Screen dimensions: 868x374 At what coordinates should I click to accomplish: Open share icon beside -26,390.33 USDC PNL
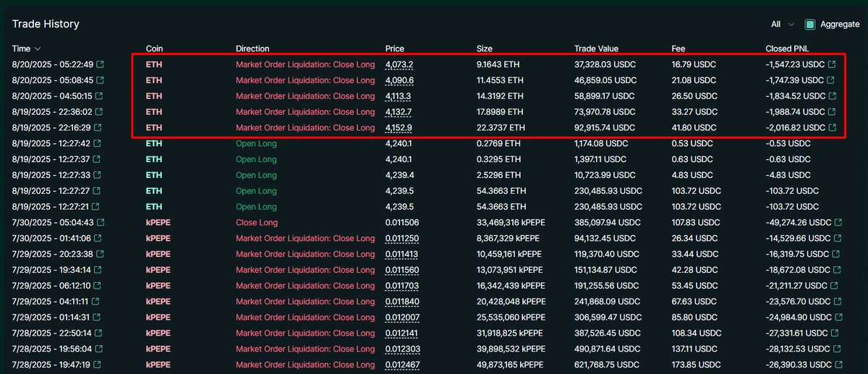click(836, 365)
